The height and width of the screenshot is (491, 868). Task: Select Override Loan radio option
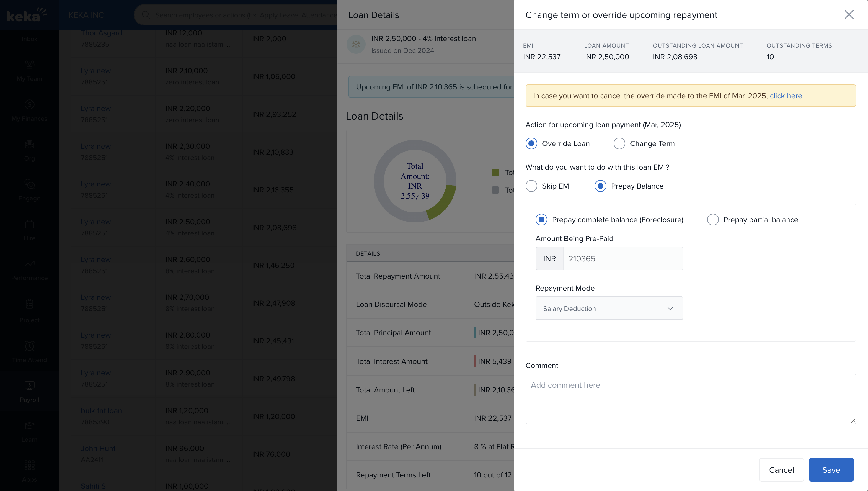[x=531, y=144]
